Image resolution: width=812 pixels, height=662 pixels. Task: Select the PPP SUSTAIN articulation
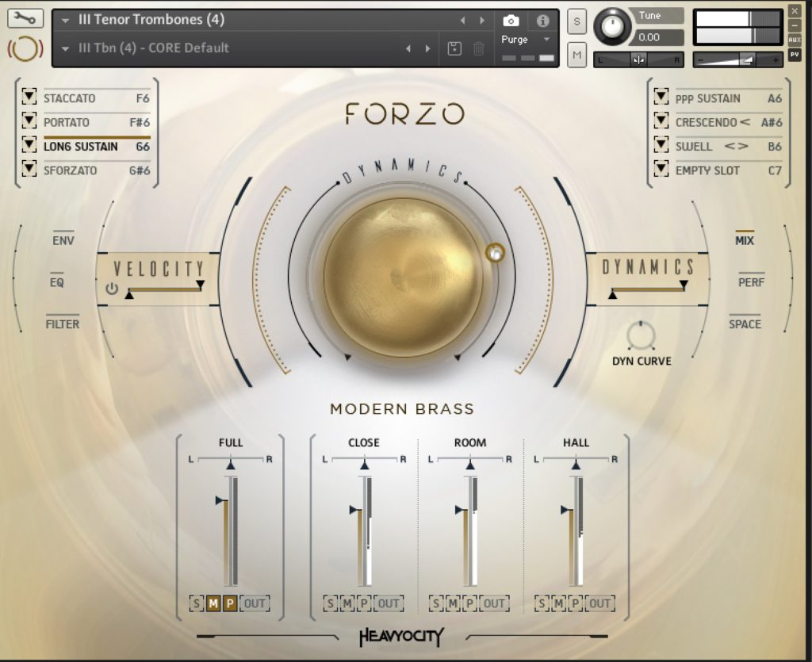coord(729,98)
